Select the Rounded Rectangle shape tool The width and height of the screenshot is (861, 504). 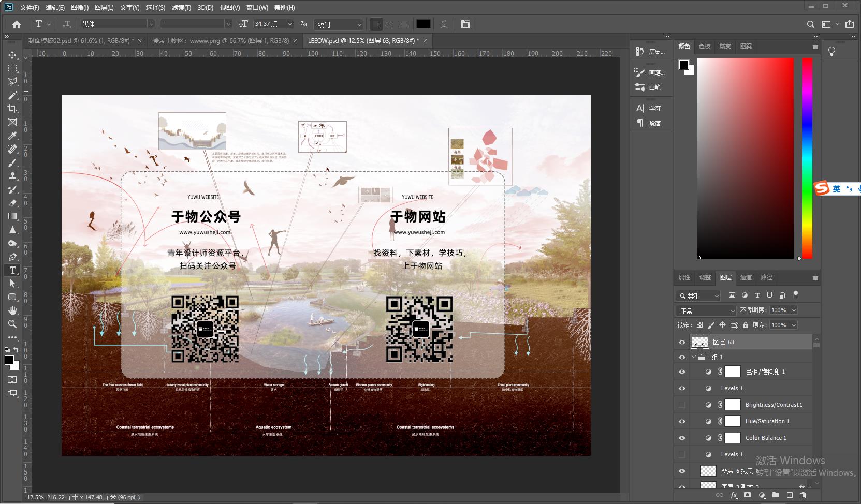[12, 297]
